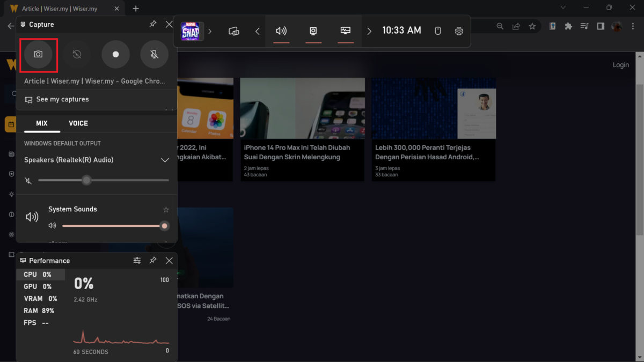This screenshot has width=644, height=362.
Task: Pin the Capture widget
Action: 153,25
